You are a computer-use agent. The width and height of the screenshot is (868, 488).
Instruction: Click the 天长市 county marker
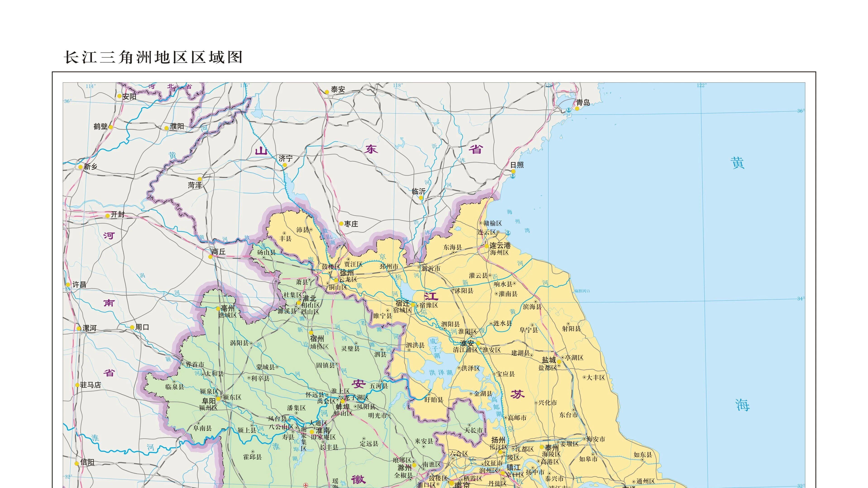click(469, 425)
